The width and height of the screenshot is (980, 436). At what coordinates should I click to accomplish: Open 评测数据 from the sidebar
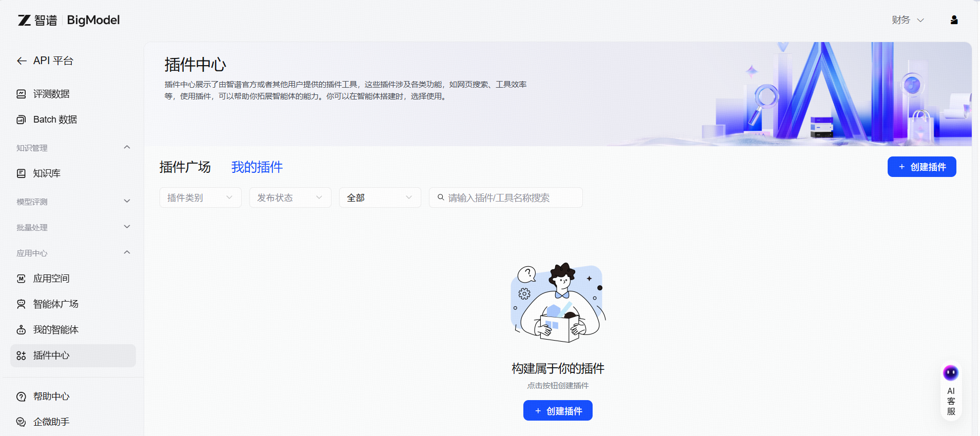[51, 94]
